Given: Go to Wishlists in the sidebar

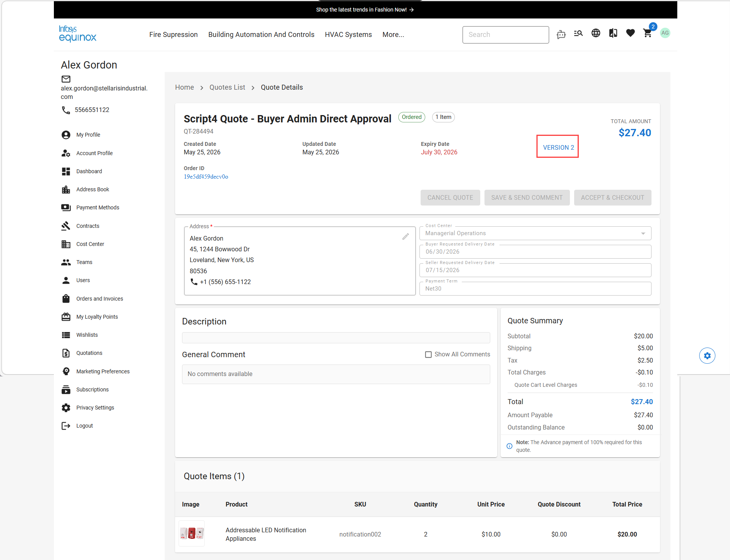Looking at the screenshot, I should [87, 335].
